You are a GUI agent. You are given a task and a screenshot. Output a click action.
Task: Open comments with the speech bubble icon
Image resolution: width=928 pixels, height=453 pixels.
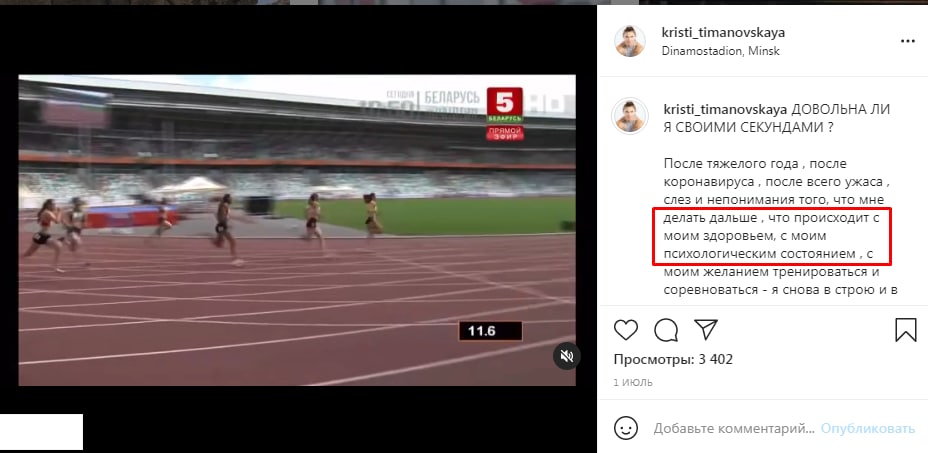pos(666,330)
